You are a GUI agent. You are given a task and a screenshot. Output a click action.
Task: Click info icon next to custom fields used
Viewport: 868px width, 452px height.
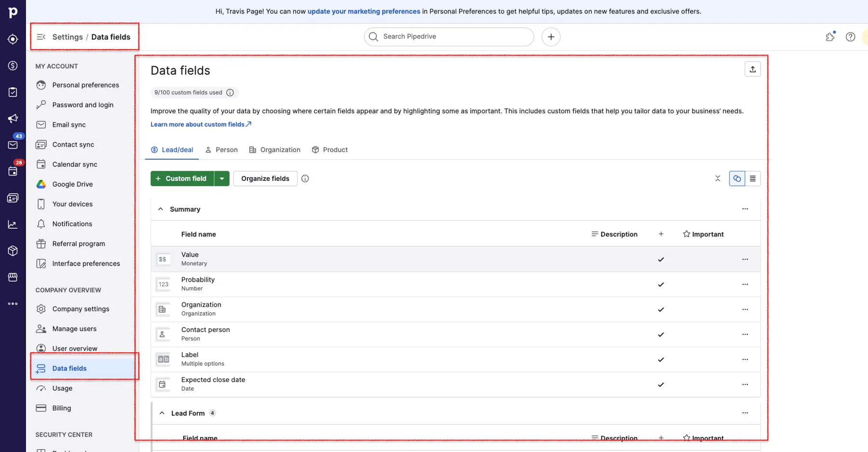pos(230,93)
